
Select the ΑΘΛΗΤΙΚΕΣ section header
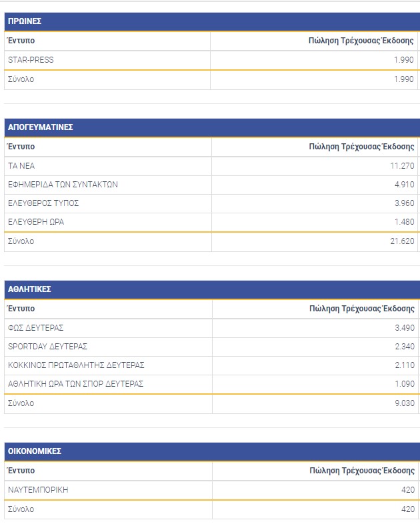[x=29, y=289]
